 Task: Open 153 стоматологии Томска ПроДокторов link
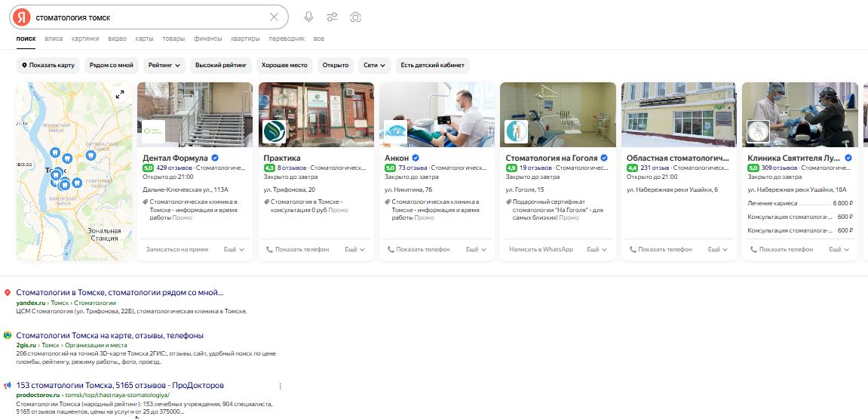120,385
